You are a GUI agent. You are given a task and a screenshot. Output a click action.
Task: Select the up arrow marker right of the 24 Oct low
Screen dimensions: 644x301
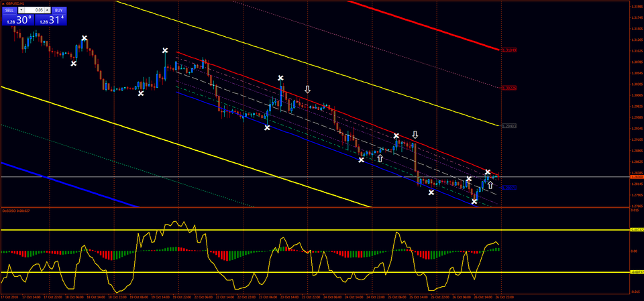[x=380, y=158]
